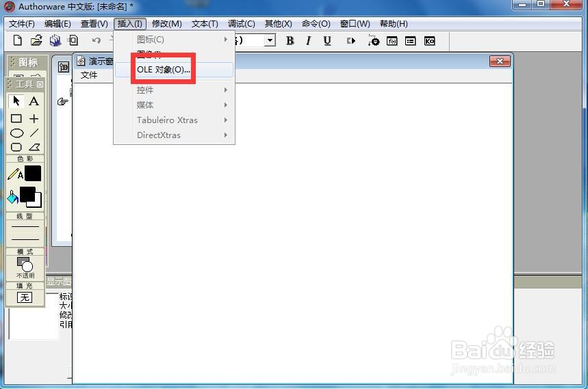This screenshot has width=588, height=389.
Task: Click the presentation window title icon
Action: pyautogui.click(x=81, y=61)
